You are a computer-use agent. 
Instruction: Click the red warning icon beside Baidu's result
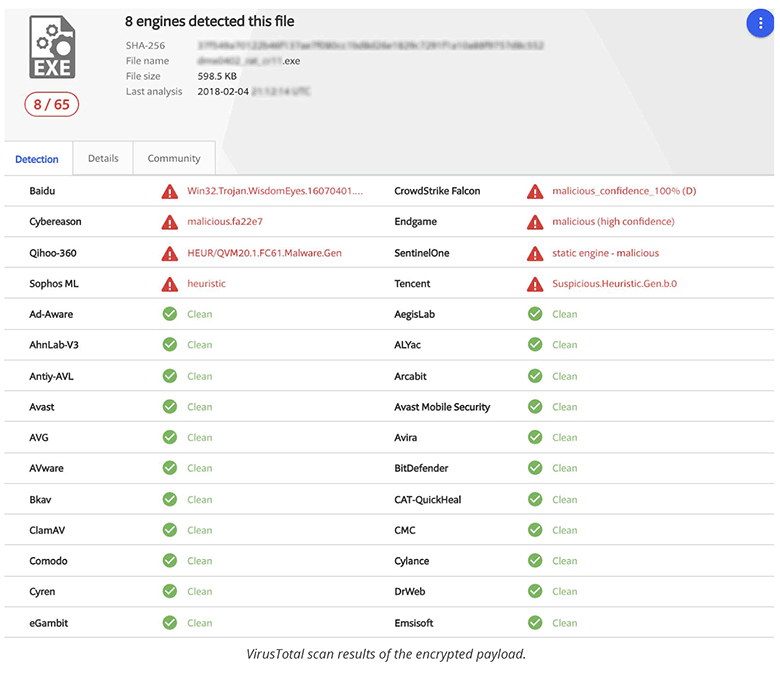(x=169, y=191)
